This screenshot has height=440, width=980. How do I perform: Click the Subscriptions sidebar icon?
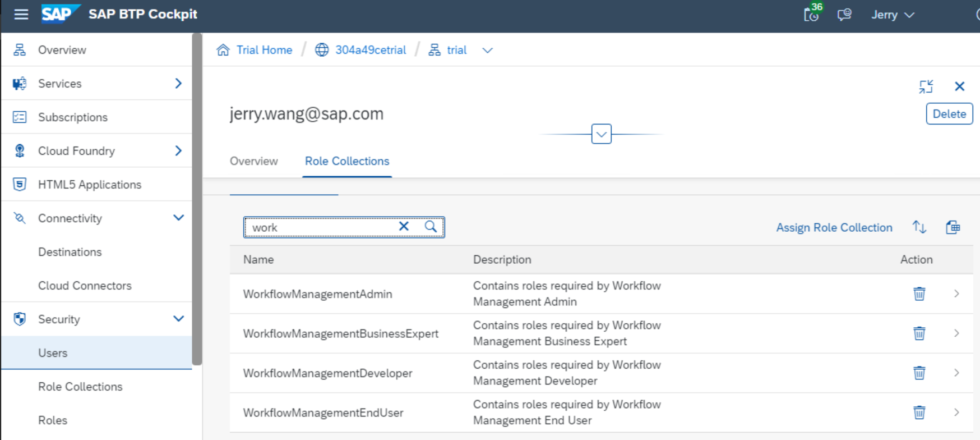click(20, 117)
